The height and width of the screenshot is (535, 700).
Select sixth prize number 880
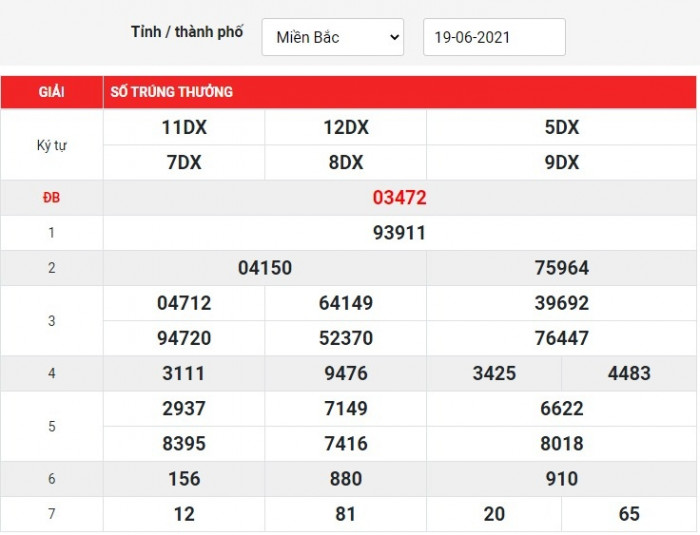[x=345, y=479]
